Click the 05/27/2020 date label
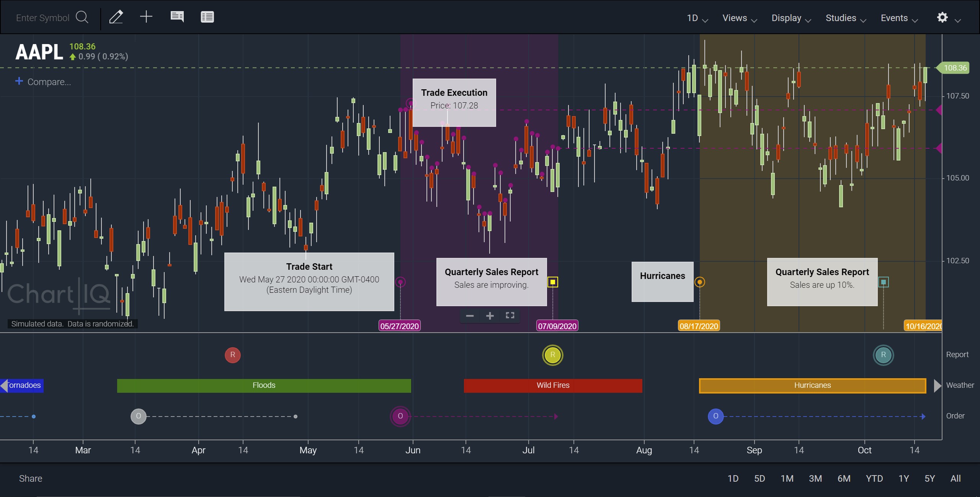 [400, 326]
